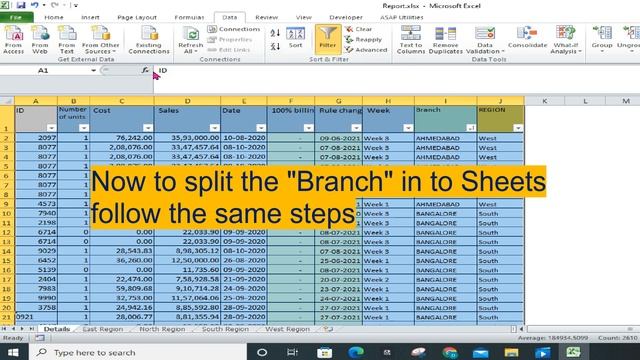The height and width of the screenshot is (360, 640).
Task: Sort Z to A descending
Action: coord(275,46)
